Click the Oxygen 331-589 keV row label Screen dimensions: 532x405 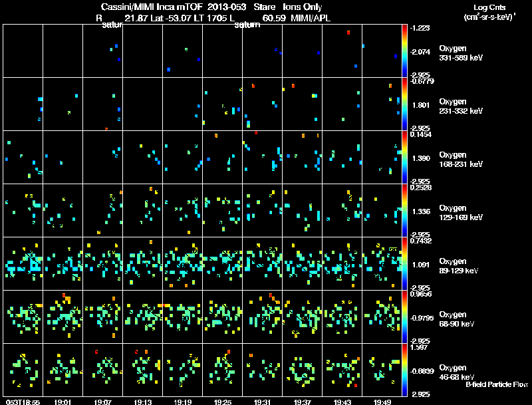(461, 53)
